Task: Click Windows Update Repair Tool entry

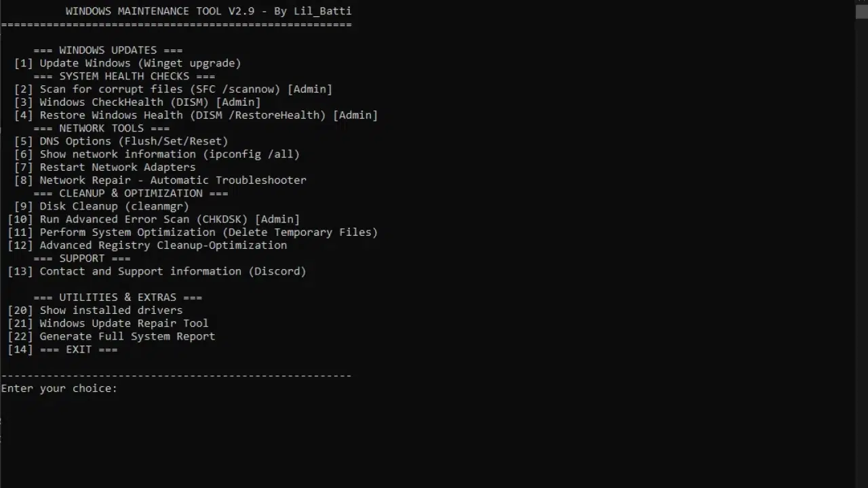Action: pyautogui.click(x=108, y=323)
